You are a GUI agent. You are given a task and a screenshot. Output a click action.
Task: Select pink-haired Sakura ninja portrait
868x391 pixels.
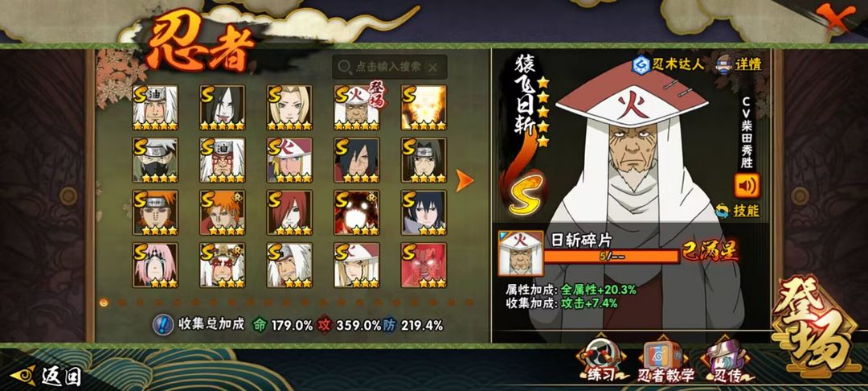(155, 265)
